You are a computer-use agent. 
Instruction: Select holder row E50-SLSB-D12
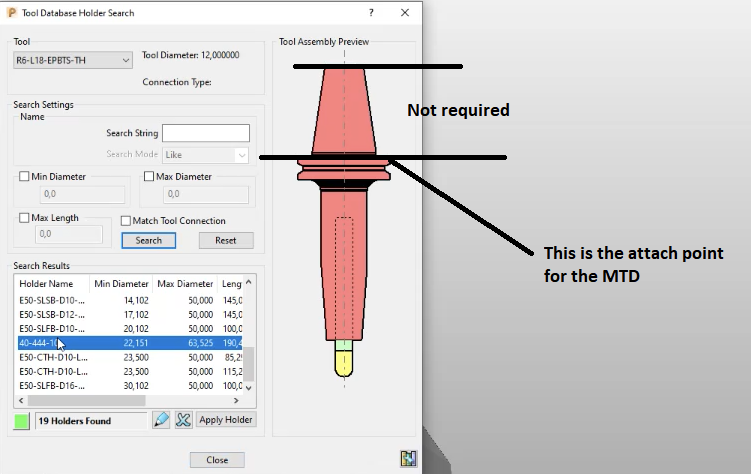tap(130, 315)
